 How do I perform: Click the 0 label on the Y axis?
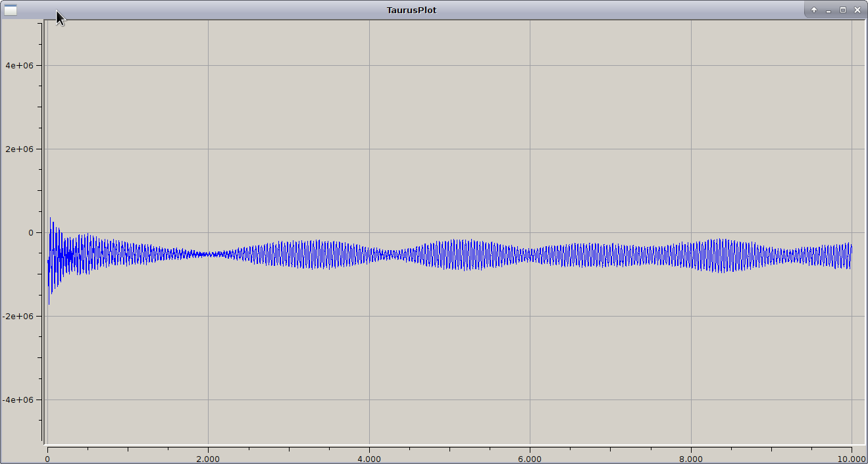click(30, 232)
